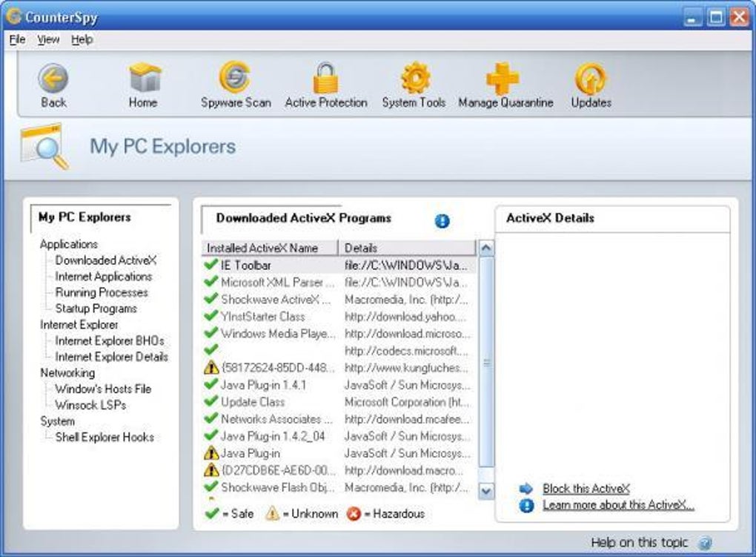Viewport: 756px width, 557px height.
Task: Click the green check beside the codecs.microsoft row
Action: [211, 350]
